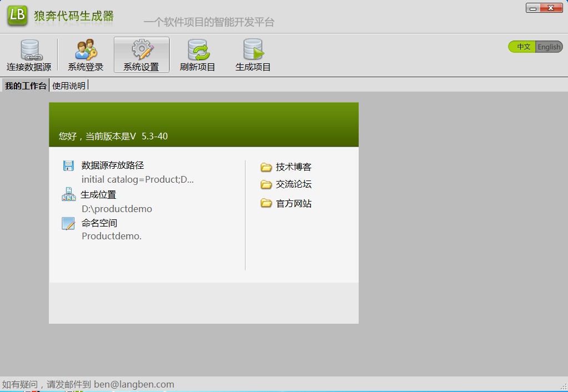This screenshot has width=568, height=392.
Task: Click the ben@langben.com status bar text
Action: 134,384
